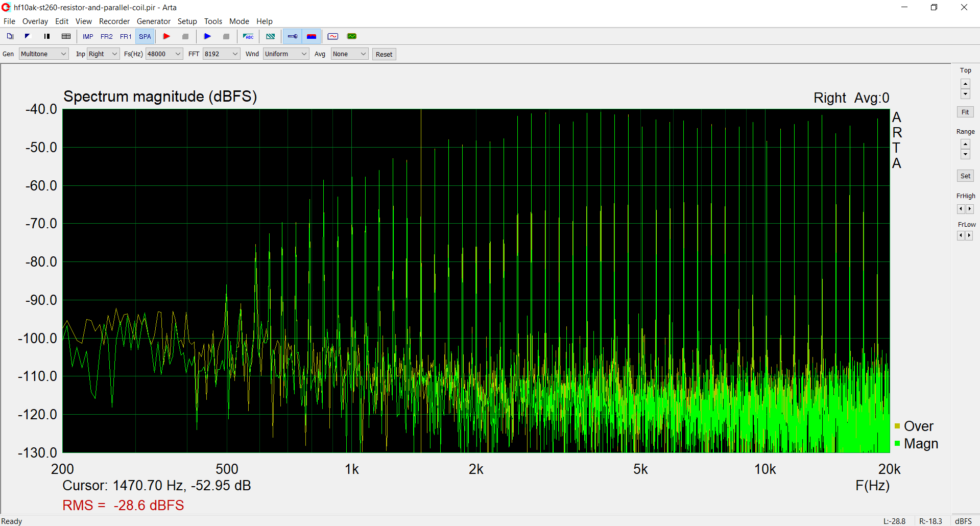Image resolution: width=980 pixels, height=526 pixels.
Task: Click the Cursor frequency readout text
Action: pos(157,485)
